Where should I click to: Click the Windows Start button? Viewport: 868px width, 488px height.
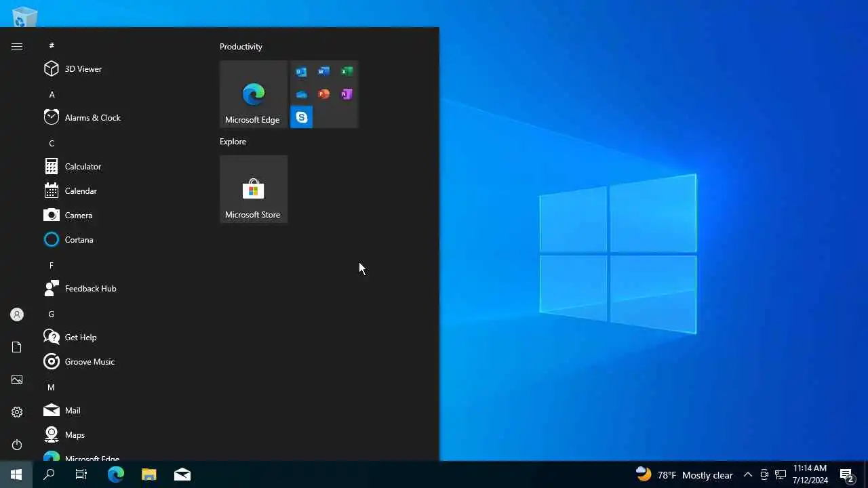coord(16,474)
